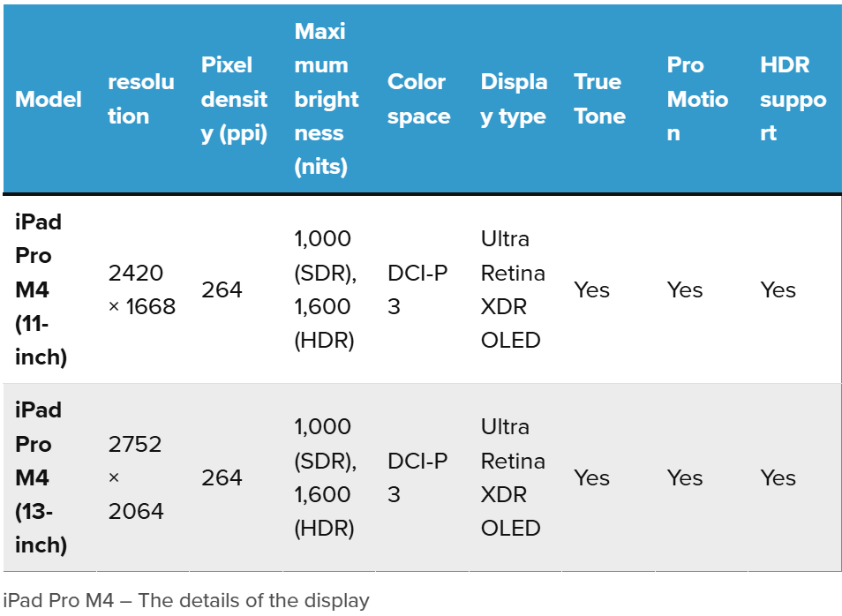Click the HDR support column header
This screenshot has height=616, width=842.
click(793, 99)
